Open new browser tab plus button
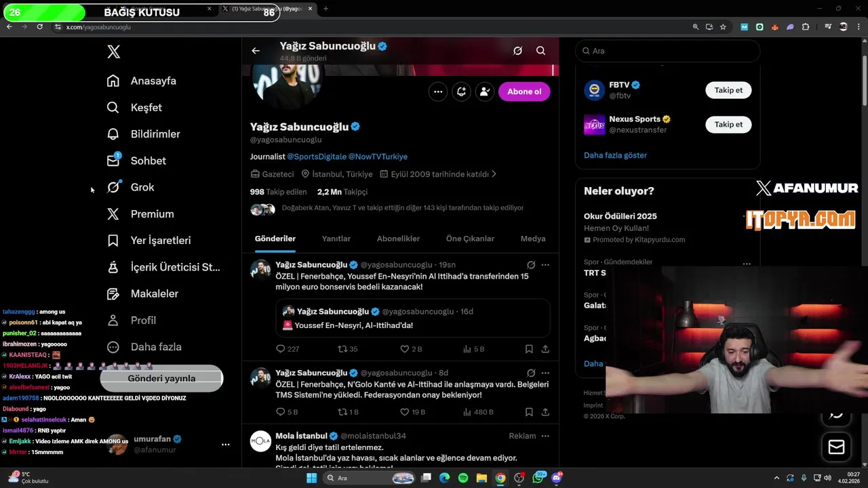 pyautogui.click(x=325, y=9)
